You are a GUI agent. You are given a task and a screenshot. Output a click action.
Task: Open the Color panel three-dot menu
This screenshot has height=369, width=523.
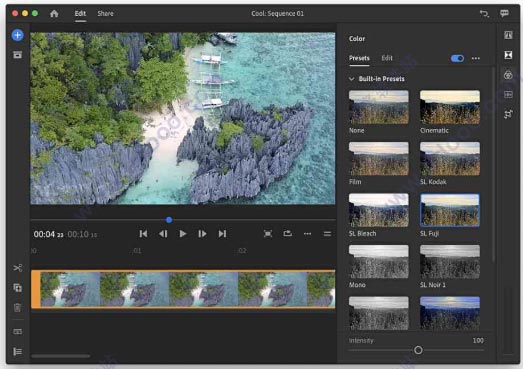click(476, 58)
